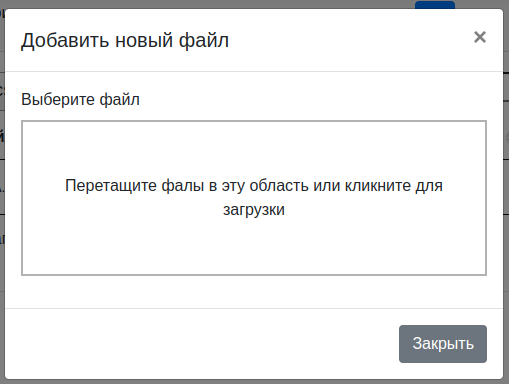This screenshot has width=509, height=384.
Task: Close the dialog using the X icon
Action: pyautogui.click(x=480, y=37)
